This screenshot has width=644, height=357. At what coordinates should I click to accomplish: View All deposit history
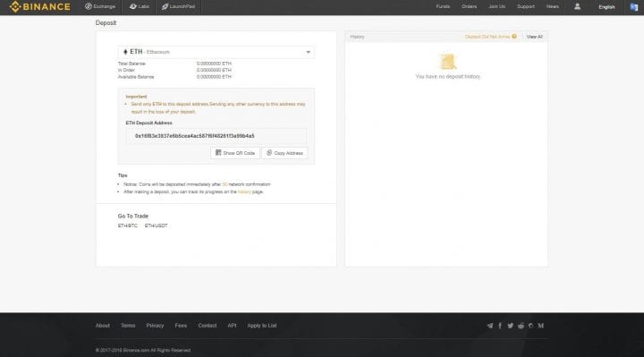534,37
